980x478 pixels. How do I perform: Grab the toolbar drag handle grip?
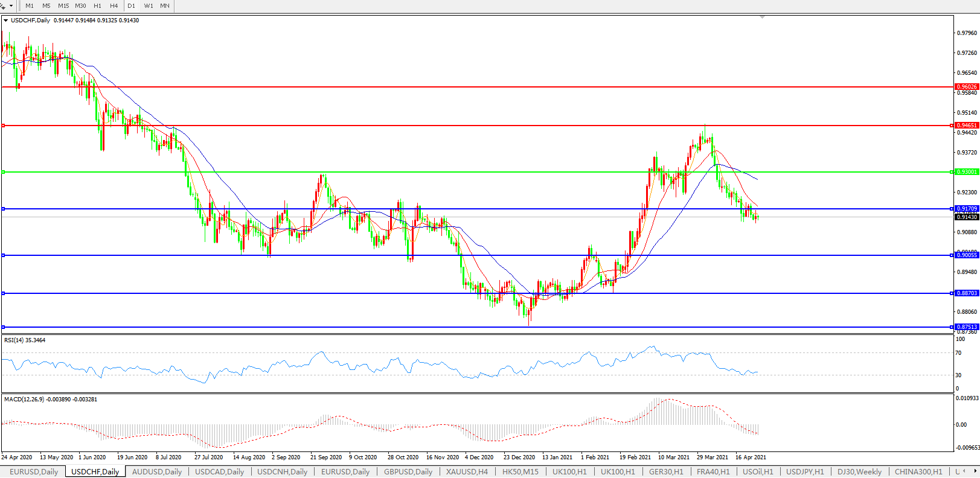(x=19, y=5)
